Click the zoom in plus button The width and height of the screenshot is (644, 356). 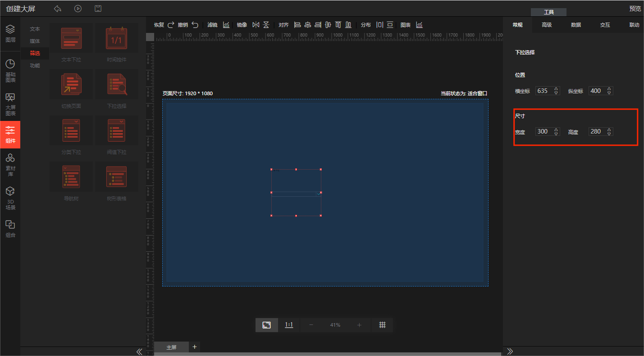pyautogui.click(x=359, y=325)
